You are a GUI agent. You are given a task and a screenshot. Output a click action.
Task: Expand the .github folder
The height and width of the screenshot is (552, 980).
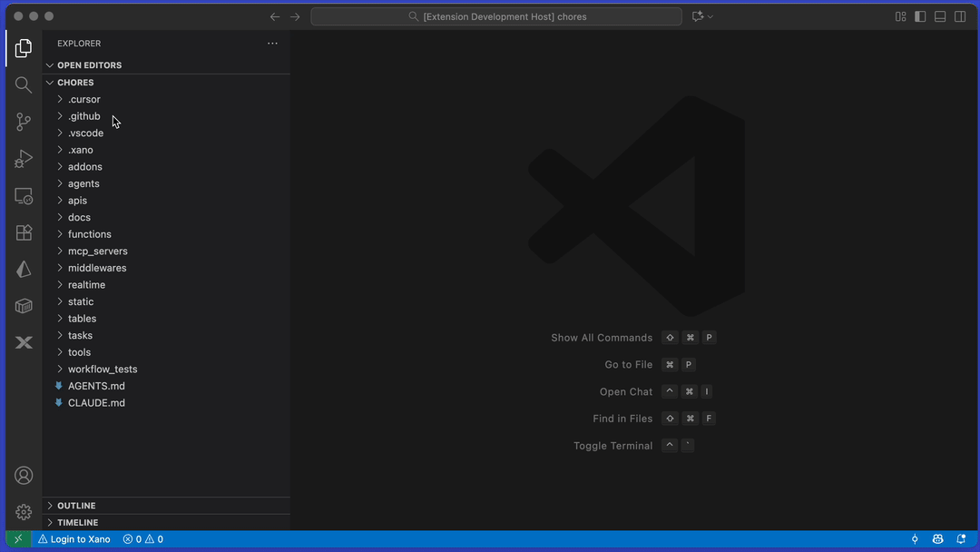pos(166,116)
